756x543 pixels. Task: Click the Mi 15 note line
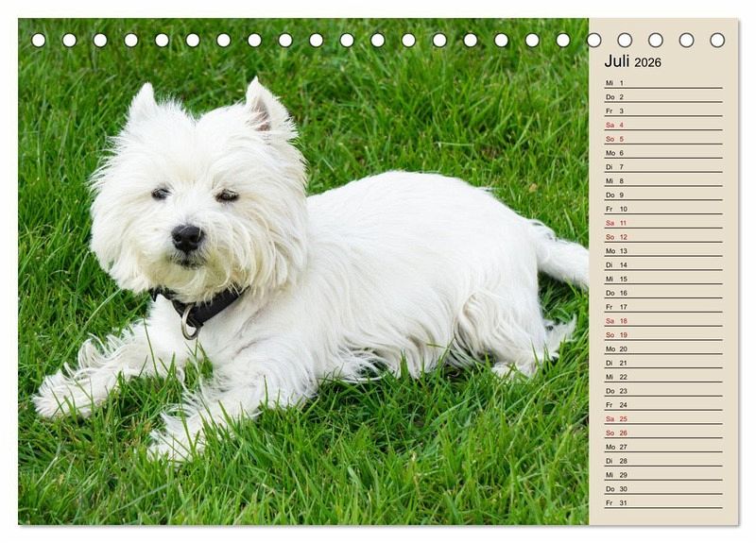[661, 279]
